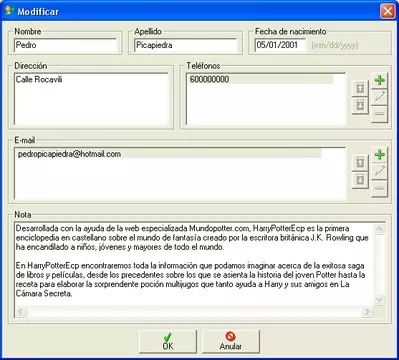
Task: Click inside the Nota text area
Action: pos(194,265)
